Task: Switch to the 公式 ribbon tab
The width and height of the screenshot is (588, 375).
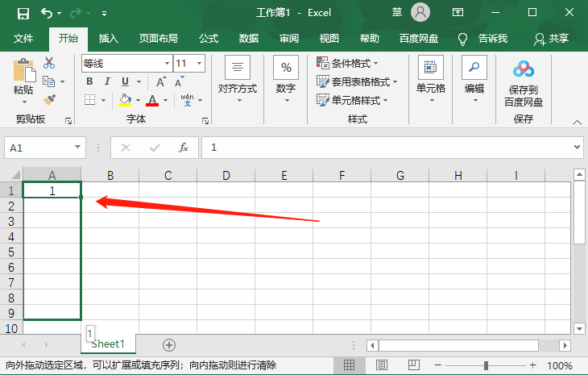Action: pyautogui.click(x=209, y=38)
